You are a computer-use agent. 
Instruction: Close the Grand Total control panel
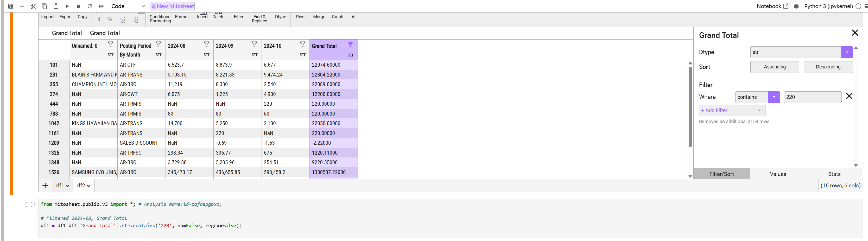[x=855, y=33]
